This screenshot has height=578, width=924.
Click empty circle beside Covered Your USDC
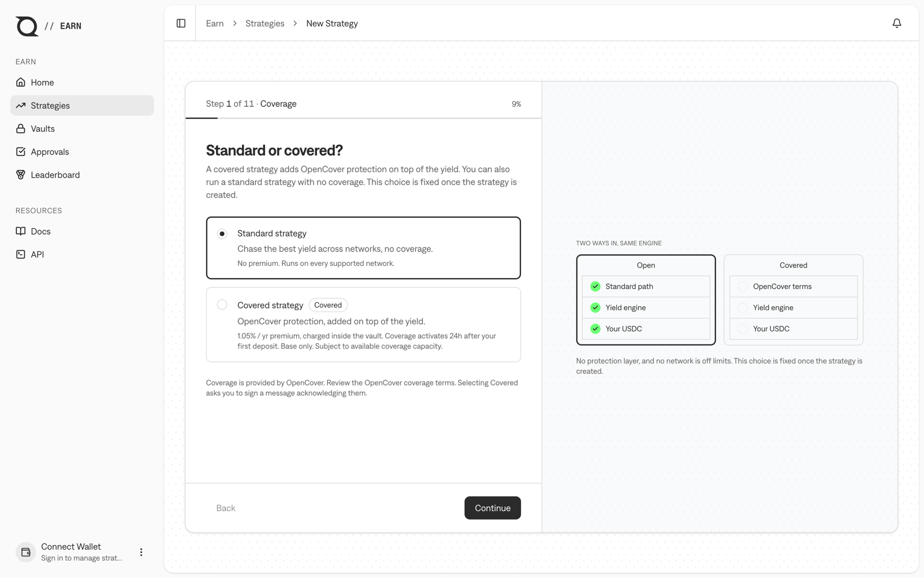743,328
